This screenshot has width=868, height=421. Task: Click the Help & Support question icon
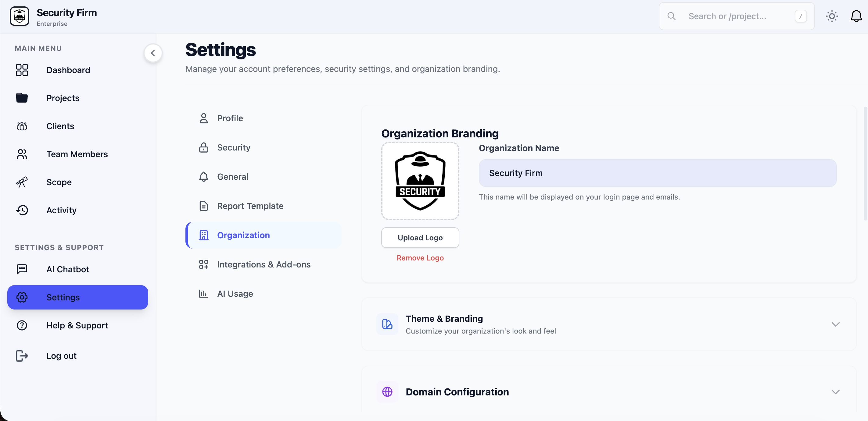tap(22, 325)
